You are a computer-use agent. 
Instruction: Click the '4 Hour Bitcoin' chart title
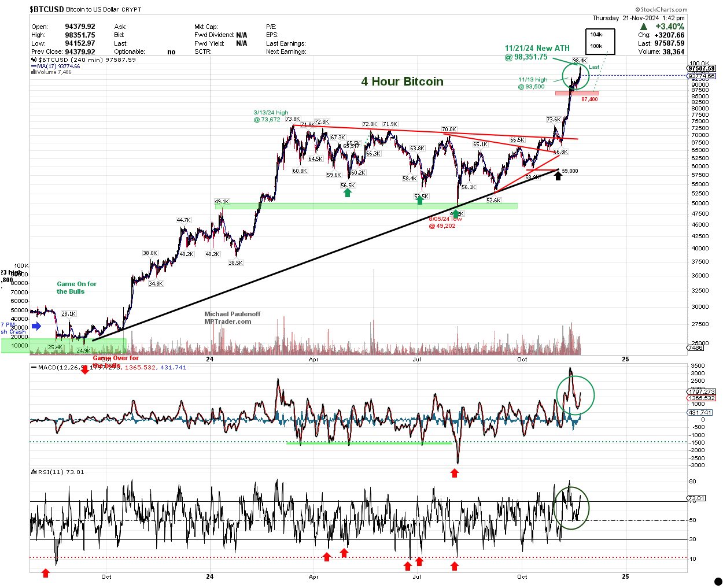pyautogui.click(x=403, y=82)
